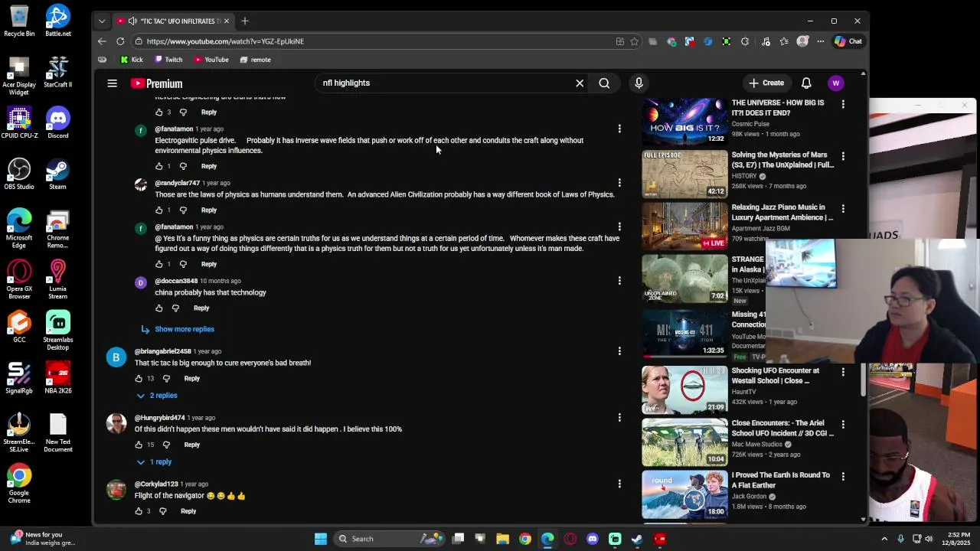Open YouTube notifications bell
Screen dimensions: 980x551
[806, 83]
